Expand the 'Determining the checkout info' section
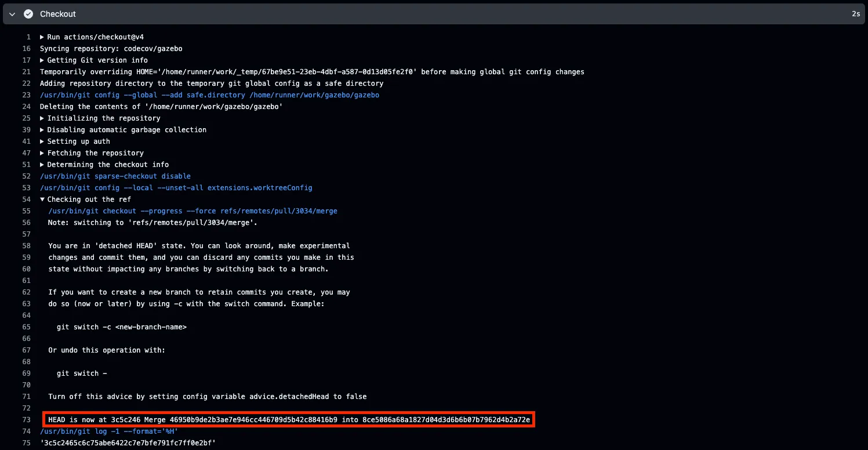Image resolution: width=868 pixels, height=450 pixels. point(41,164)
